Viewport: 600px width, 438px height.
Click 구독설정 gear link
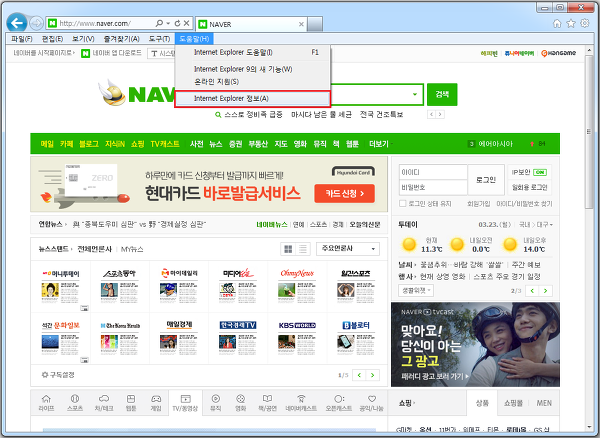click(58, 375)
